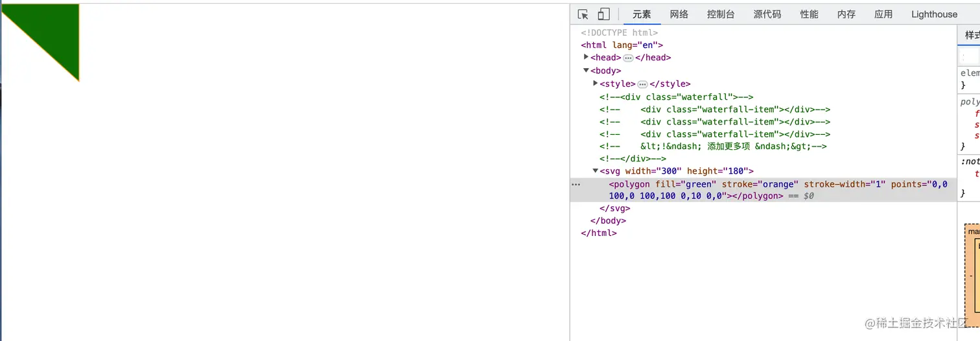Click the ellipsis inside the style tag
This screenshot has height=341, width=980.
(642, 84)
